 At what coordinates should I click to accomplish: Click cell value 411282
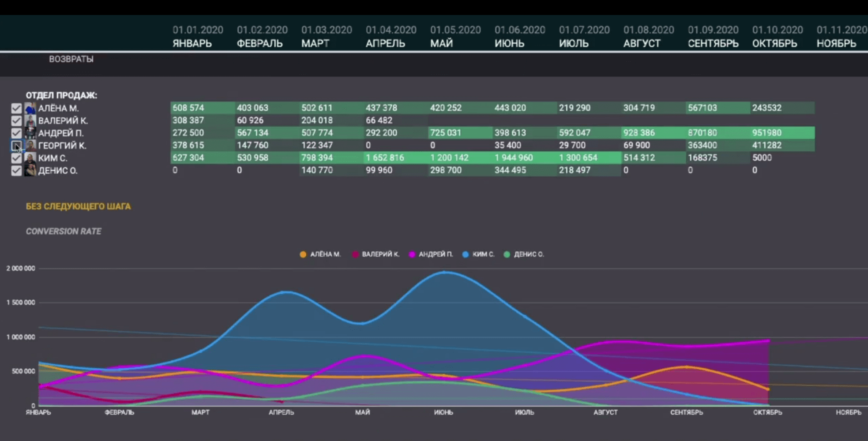[767, 145]
